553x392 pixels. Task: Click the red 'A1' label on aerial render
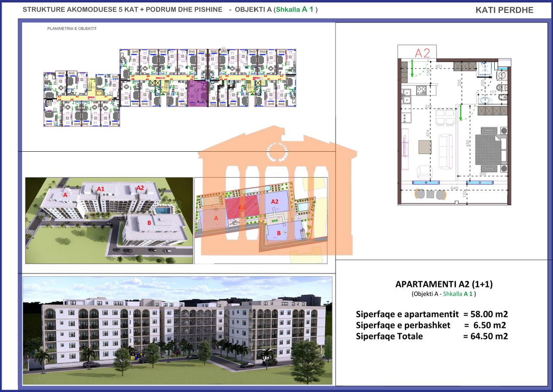point(101,189)
